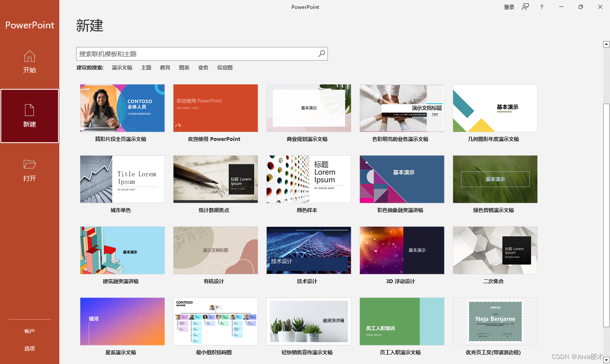Choose the 技术设计 template thumbnail
This screenshot has height=364, width=610.
pyautogui.click(x=309, y=250)
